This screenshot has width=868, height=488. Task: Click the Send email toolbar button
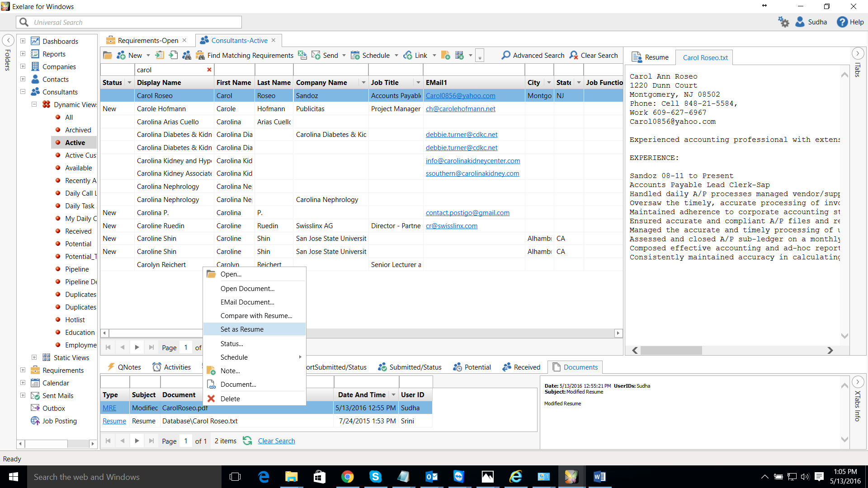point(325,55)
